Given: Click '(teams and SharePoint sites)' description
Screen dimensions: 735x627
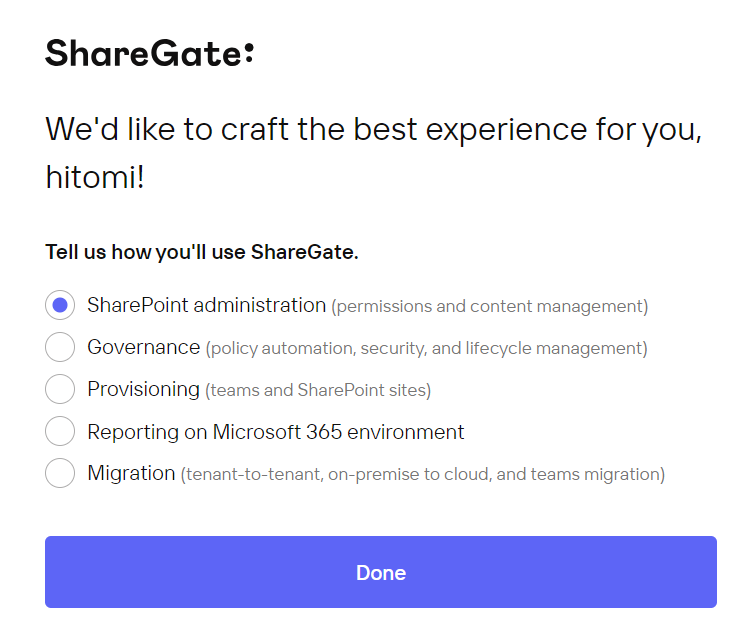Looking at the screenshot, I should pos(318,390).
